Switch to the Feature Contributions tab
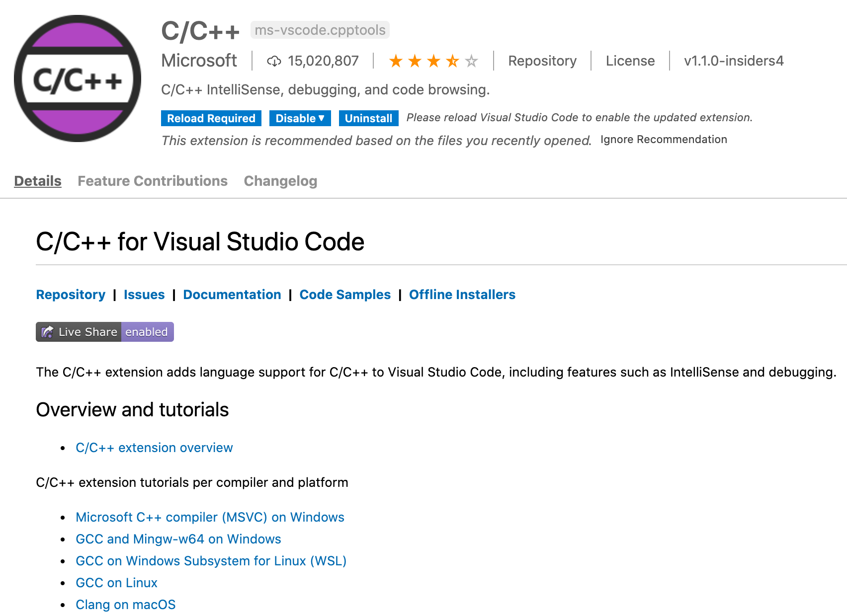Image resolution: width=847 pixels, height=616 pixels. [x=153, y=181]
